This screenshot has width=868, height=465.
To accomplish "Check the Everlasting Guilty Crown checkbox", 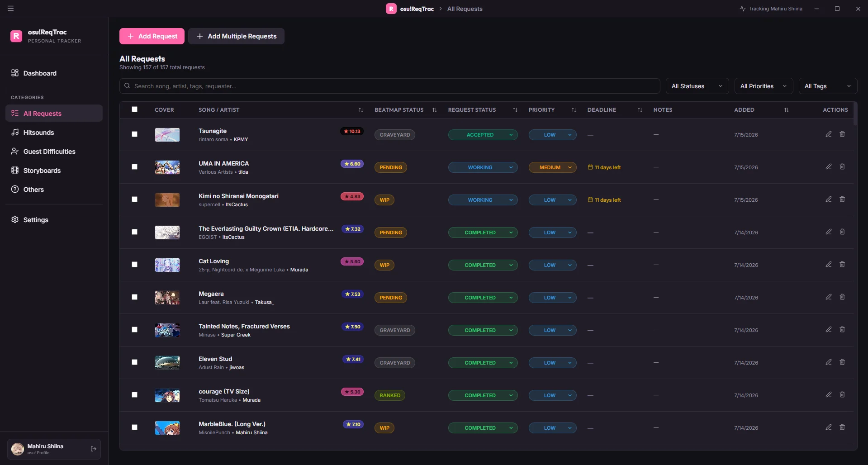I will pos(134,232).
